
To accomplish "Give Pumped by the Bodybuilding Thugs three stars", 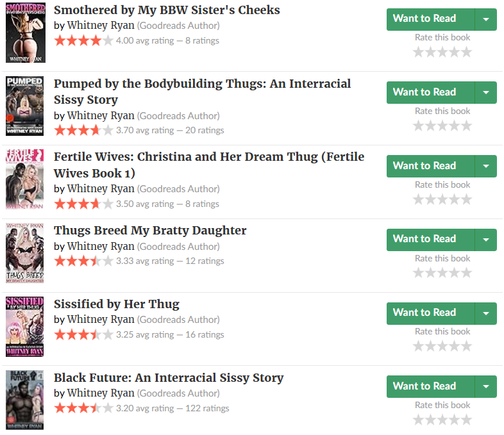I will [442, 126].
